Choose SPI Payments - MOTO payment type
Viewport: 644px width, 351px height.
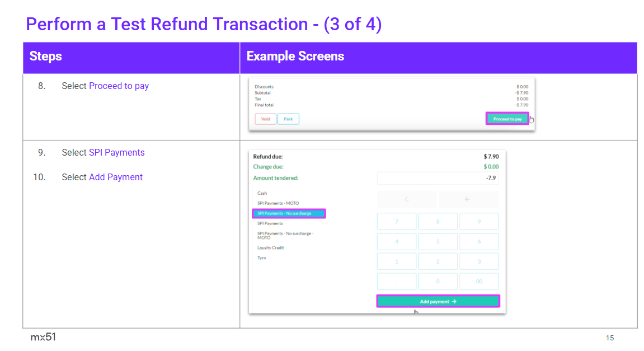(278, 203)
